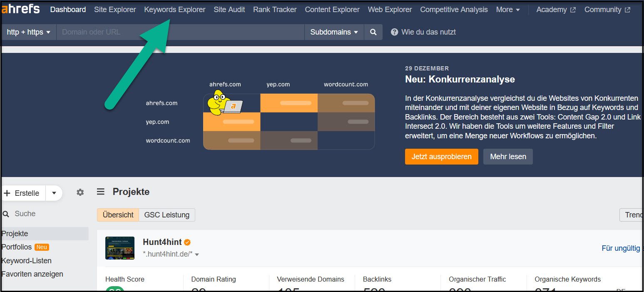Open Rank Tracker
This screenshot has width=644, height=292.
click(275, 10)
